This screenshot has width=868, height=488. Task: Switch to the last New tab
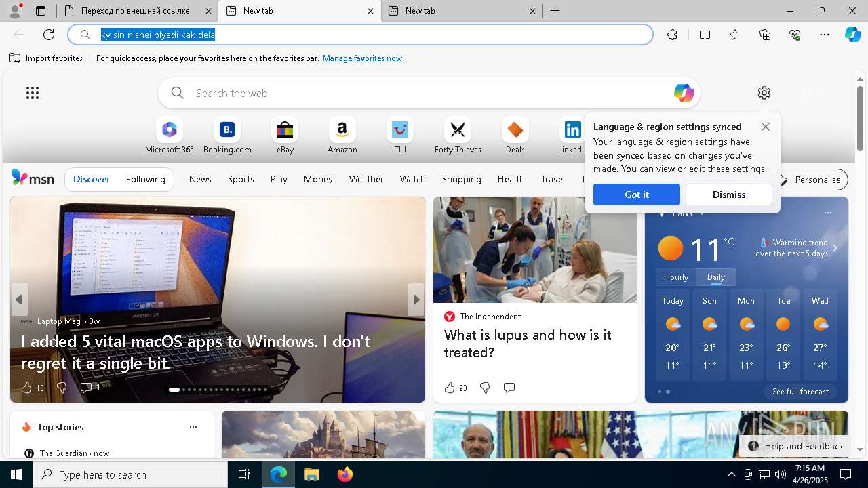(460, 11)
